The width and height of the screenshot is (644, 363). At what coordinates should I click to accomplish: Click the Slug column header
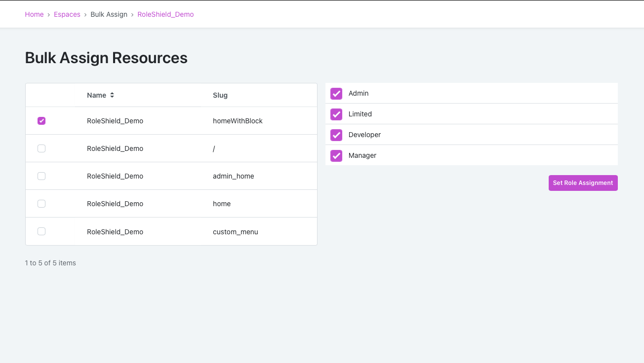[x=220, y=95]
